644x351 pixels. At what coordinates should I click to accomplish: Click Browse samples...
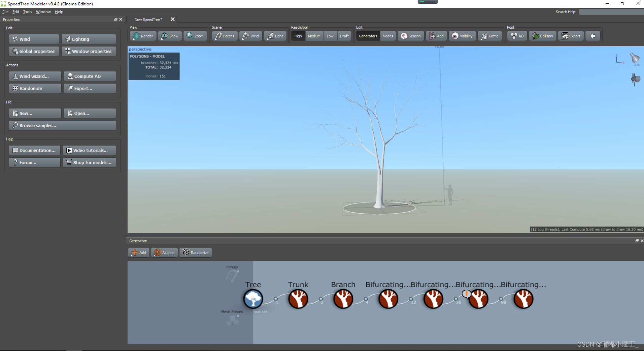[62, 125]
